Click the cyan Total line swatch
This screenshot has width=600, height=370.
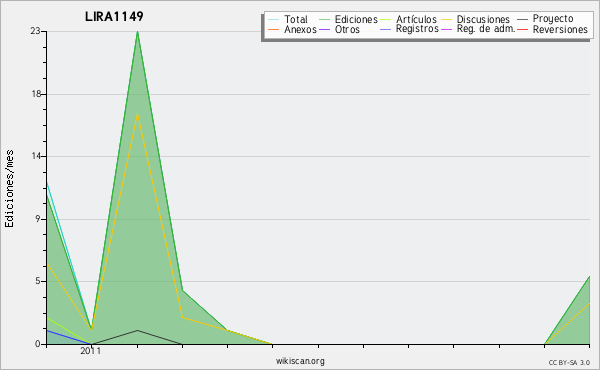(x=274, y=20)
